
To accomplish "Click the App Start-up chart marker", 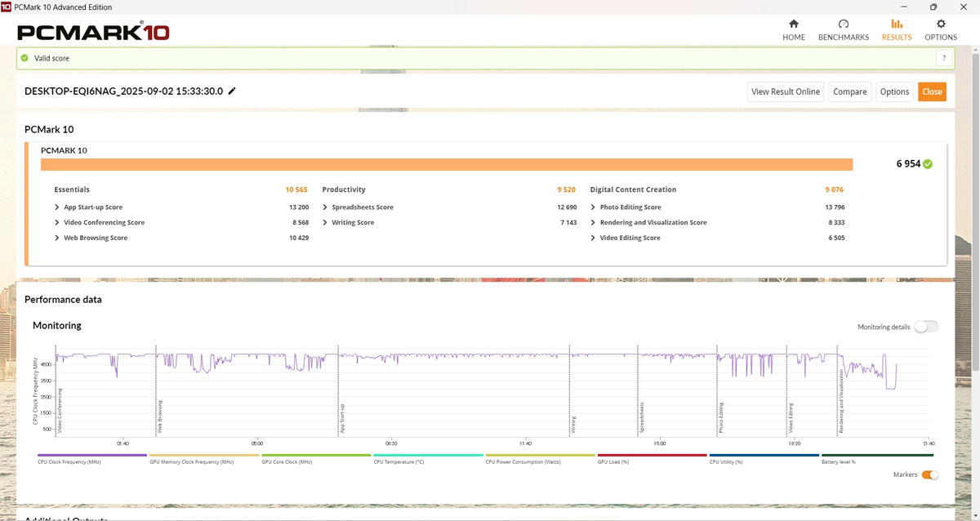I will pyautogui.click(x=342, y=417).
